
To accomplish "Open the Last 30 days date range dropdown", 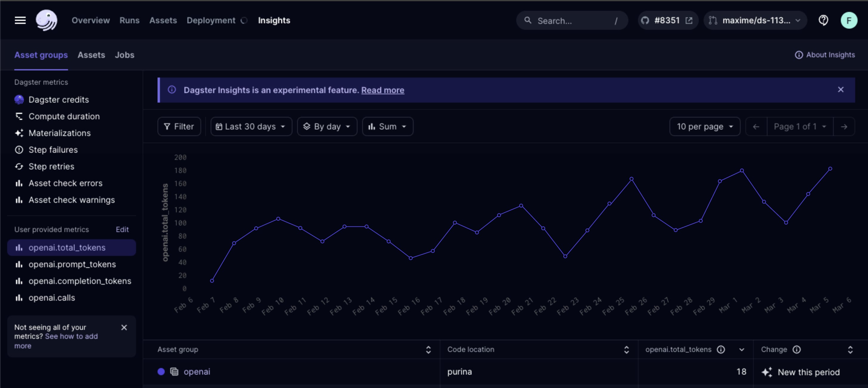I will coord(251,126).
